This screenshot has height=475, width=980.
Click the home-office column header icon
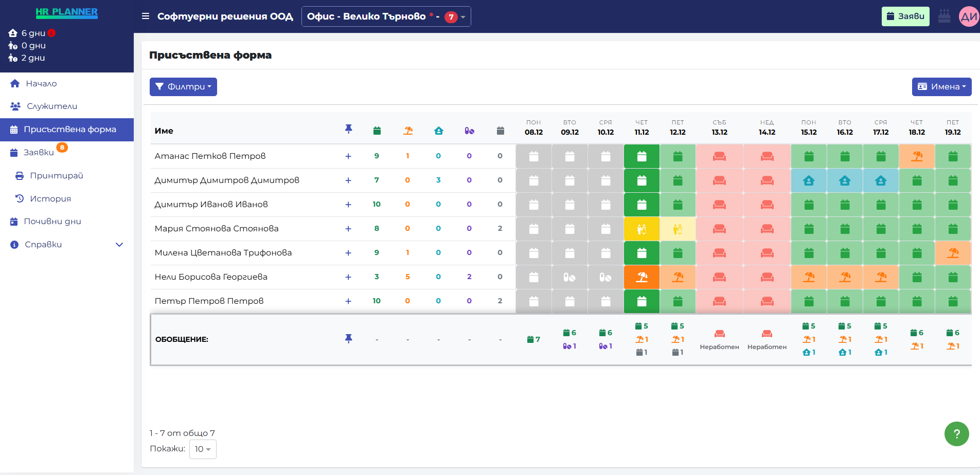point(438,131)
